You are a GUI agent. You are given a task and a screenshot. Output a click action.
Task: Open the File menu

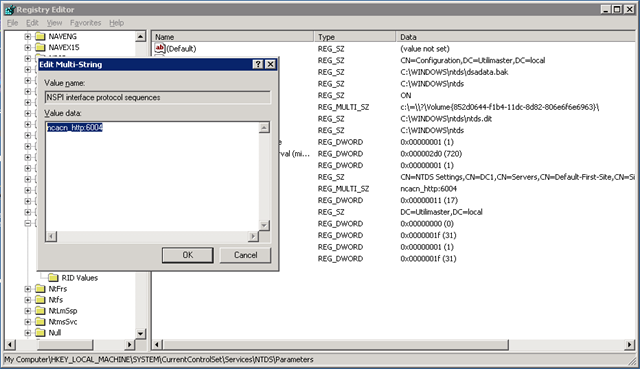point(12,23)
